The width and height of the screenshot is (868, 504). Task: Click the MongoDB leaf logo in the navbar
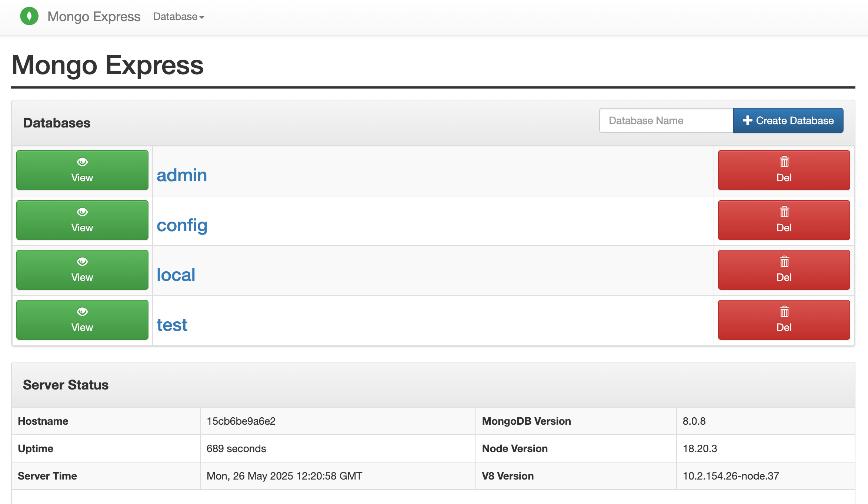tap(30, 16)
